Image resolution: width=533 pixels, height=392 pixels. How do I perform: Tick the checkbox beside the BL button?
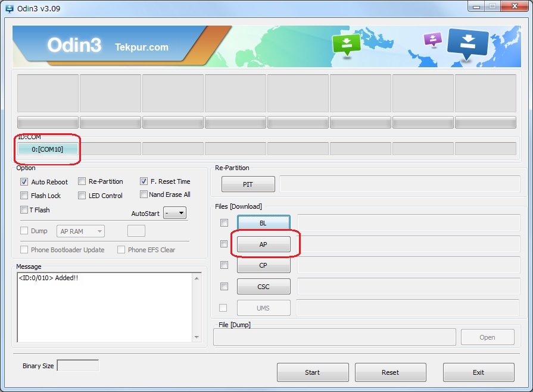point(224,222)
